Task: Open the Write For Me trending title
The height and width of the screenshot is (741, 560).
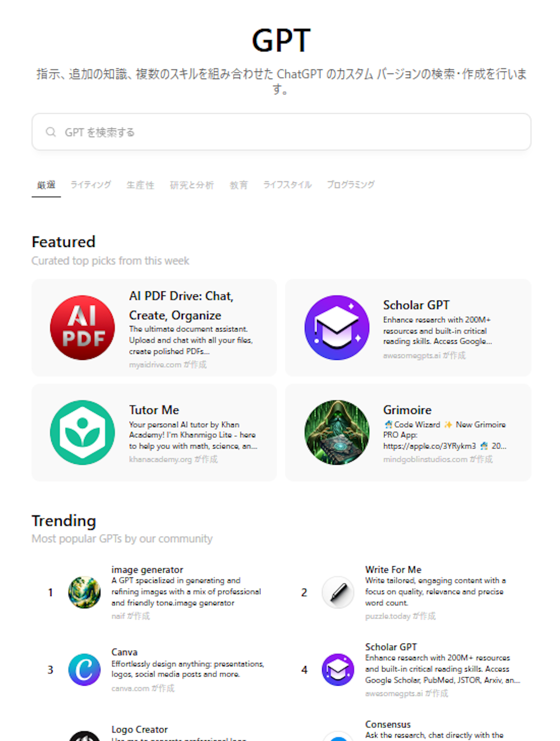Action: pyautogui.click(x=393, y=569)
